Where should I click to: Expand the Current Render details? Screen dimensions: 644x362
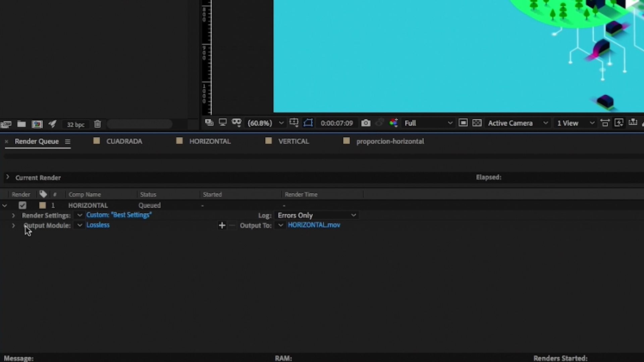[8, 177]
